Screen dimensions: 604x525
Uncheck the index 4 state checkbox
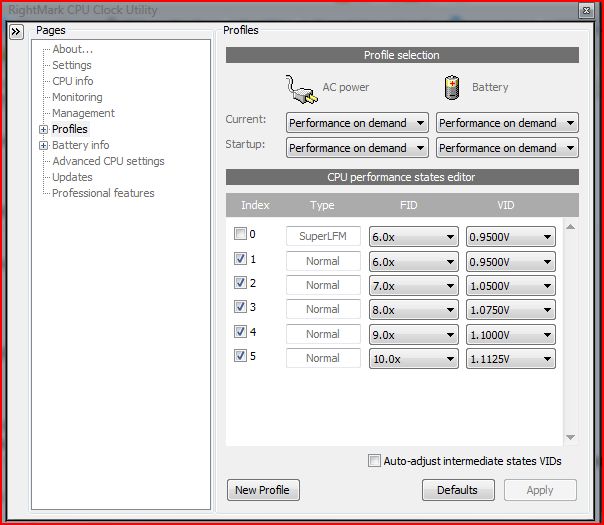tap(240, 331)
